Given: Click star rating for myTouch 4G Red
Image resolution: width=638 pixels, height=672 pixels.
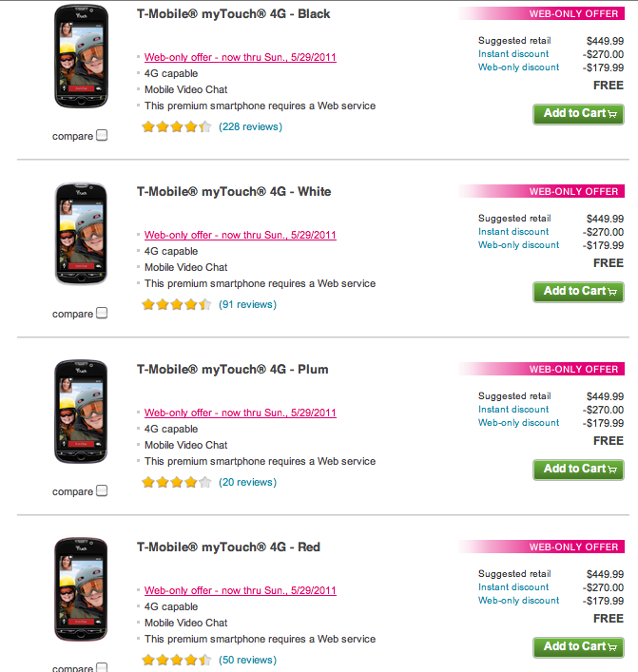Looking at the screenshot, I should 177,660.
